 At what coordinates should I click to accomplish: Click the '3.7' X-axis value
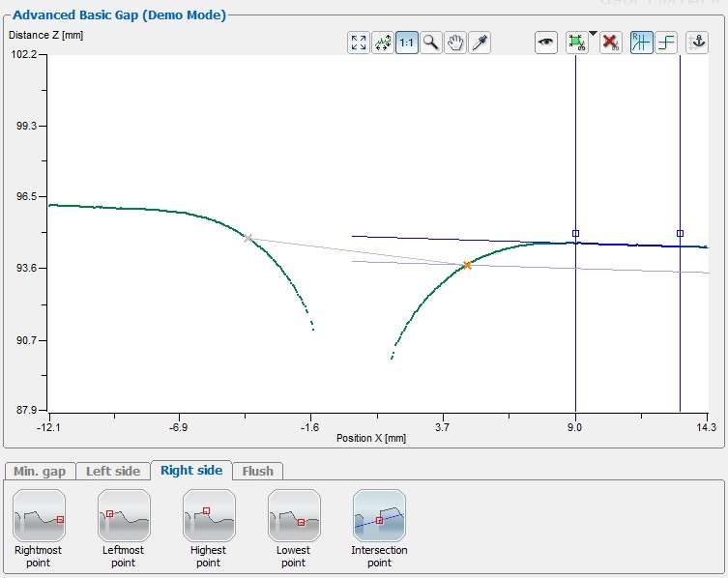click(x=443, y=427)
